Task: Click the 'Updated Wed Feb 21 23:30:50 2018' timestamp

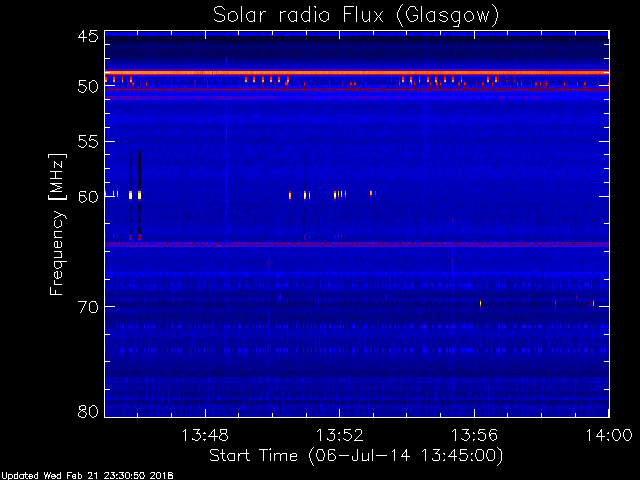Action: 87,476
